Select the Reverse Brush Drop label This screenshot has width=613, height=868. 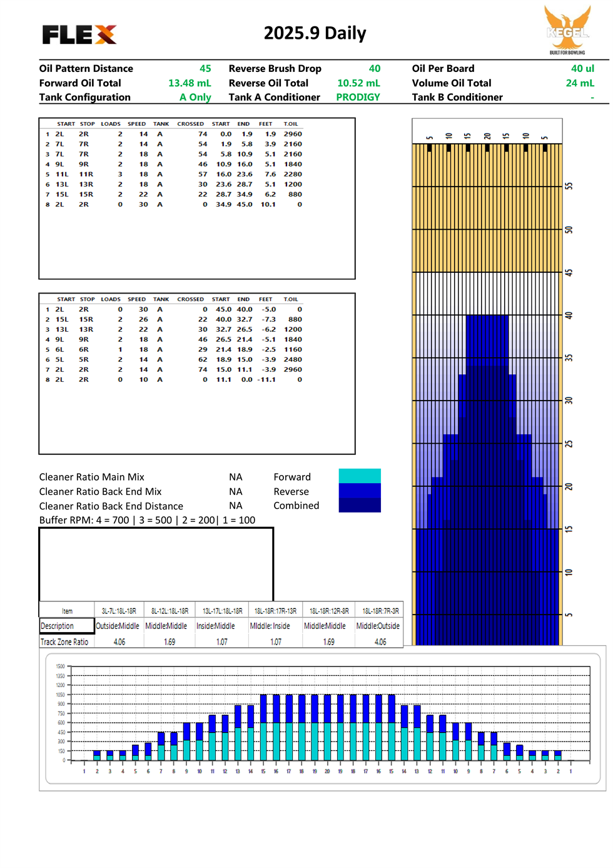click(x=275, y=69)
